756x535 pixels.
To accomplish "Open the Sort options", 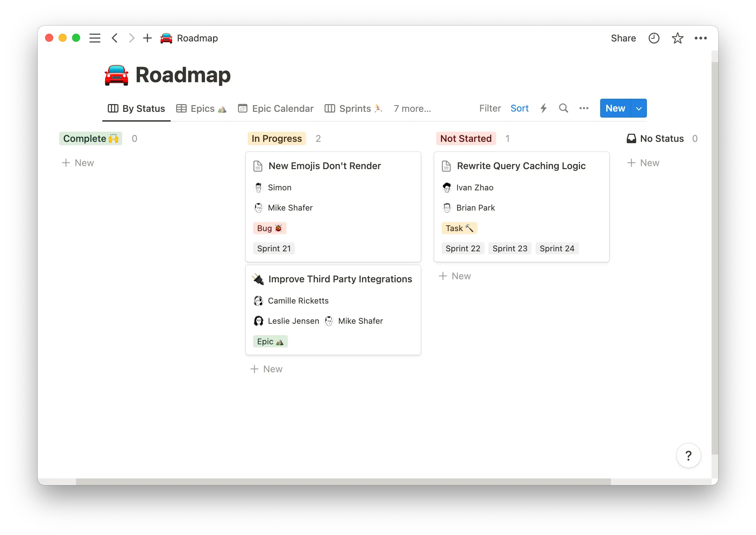I will [x=519, y=108].
